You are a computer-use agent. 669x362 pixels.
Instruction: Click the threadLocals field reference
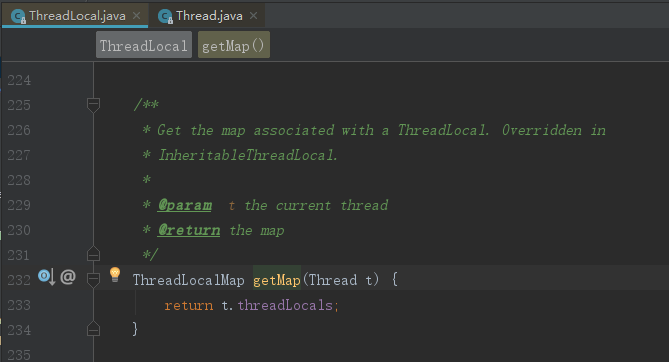pyautogui.click(x=285, y=305)
